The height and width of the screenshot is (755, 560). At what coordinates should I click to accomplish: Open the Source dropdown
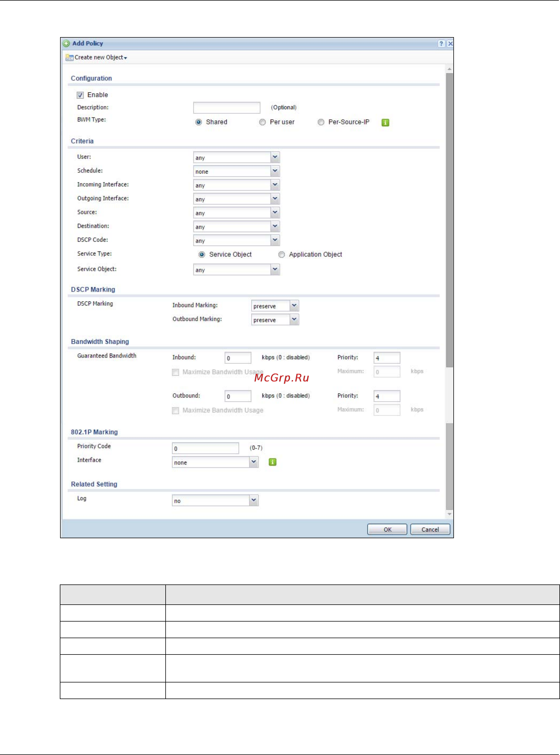click(x=237, y=213)
